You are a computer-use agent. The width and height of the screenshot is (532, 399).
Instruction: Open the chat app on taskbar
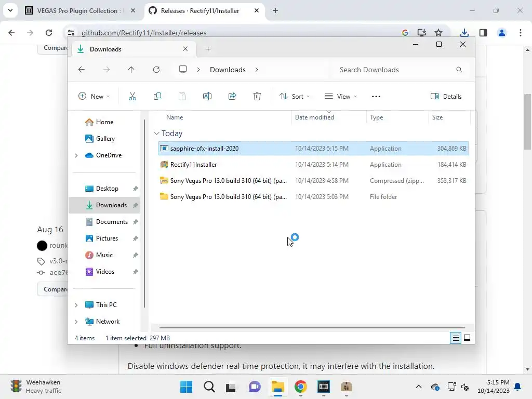click(255, 387)
